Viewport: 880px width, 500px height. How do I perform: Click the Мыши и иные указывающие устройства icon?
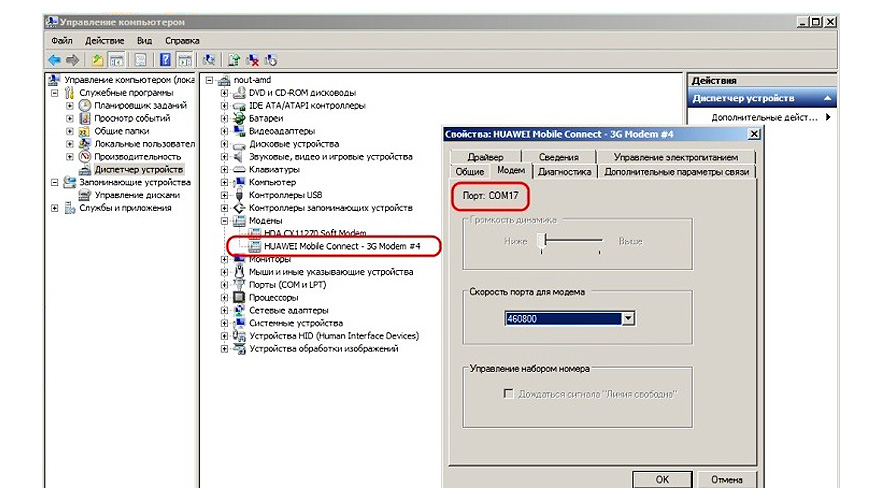(x=240, y=272)
